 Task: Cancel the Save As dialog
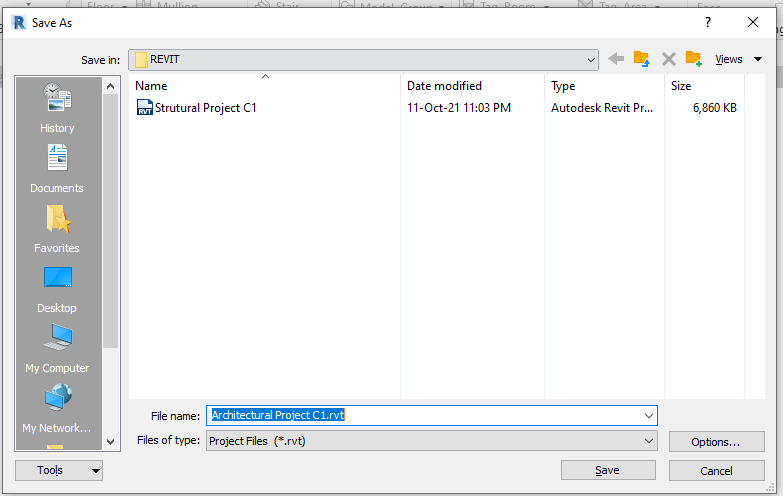click(717, 471)
